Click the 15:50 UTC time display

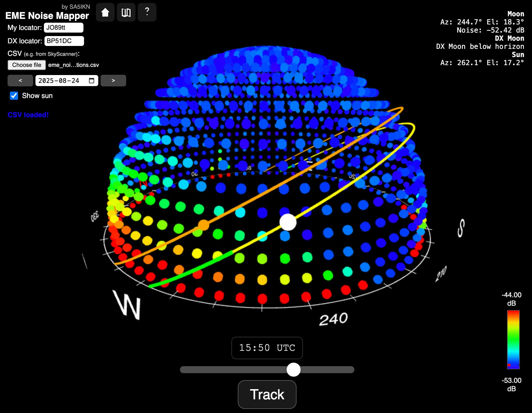click(267, 348)
